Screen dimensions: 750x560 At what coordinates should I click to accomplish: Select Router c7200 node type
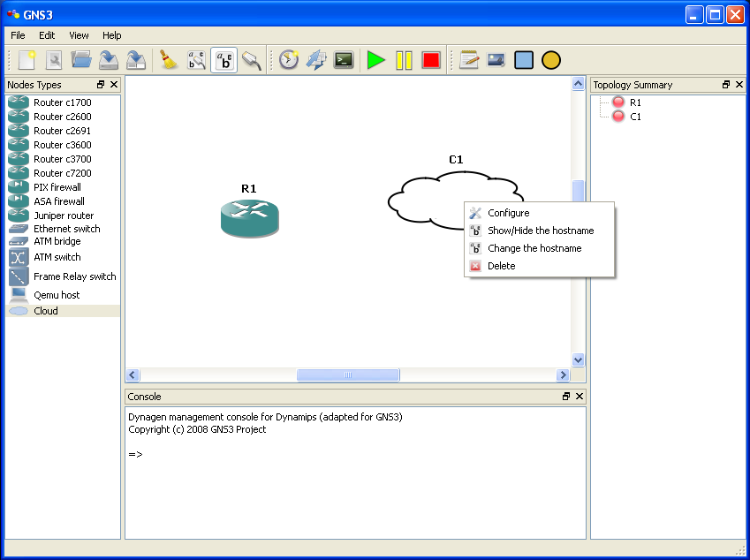point(63,173)
